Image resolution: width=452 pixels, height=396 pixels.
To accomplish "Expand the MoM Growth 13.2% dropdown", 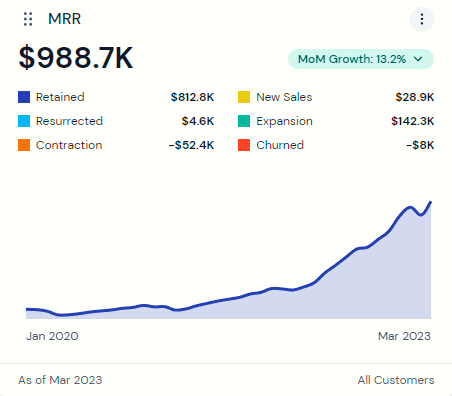I will tap(361, 59).
